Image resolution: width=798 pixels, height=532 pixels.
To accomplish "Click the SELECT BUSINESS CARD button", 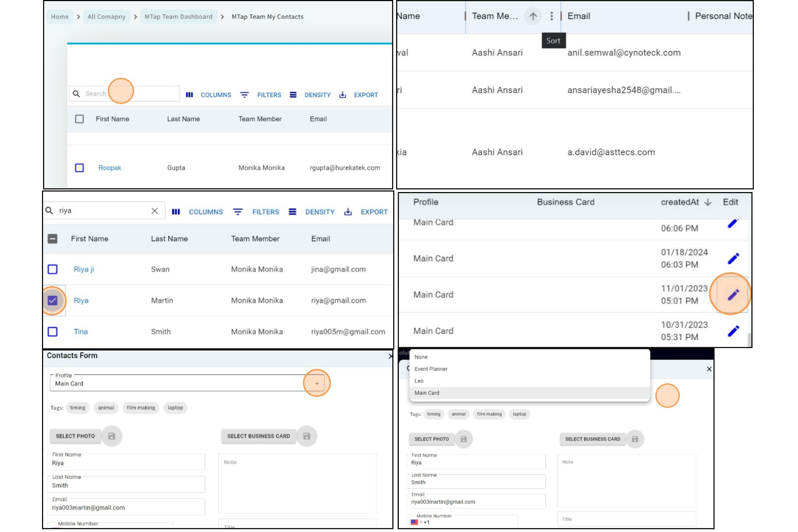I will point(259,436).
